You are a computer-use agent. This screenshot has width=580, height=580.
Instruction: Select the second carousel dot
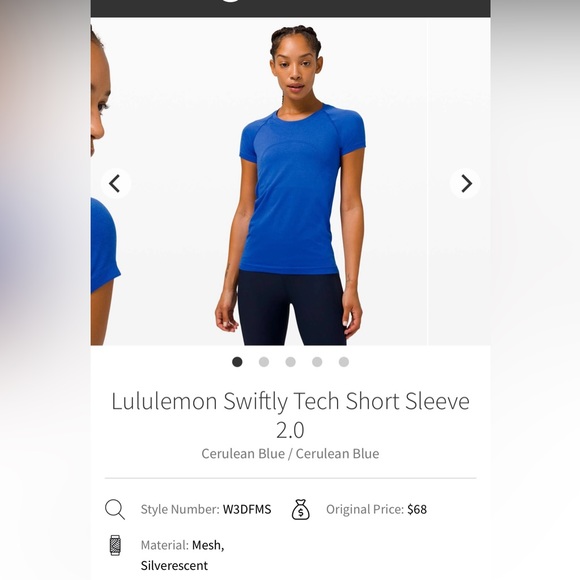(264, 362)
